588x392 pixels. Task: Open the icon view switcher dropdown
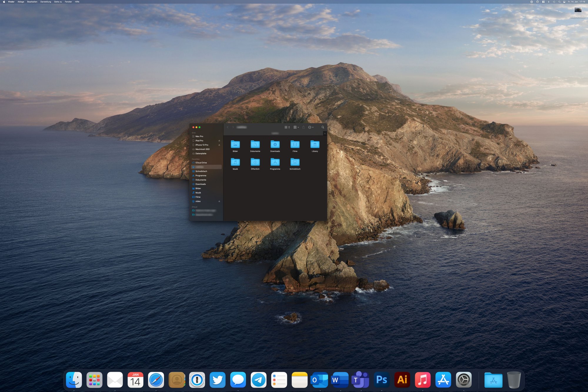[x=287, y=127]
